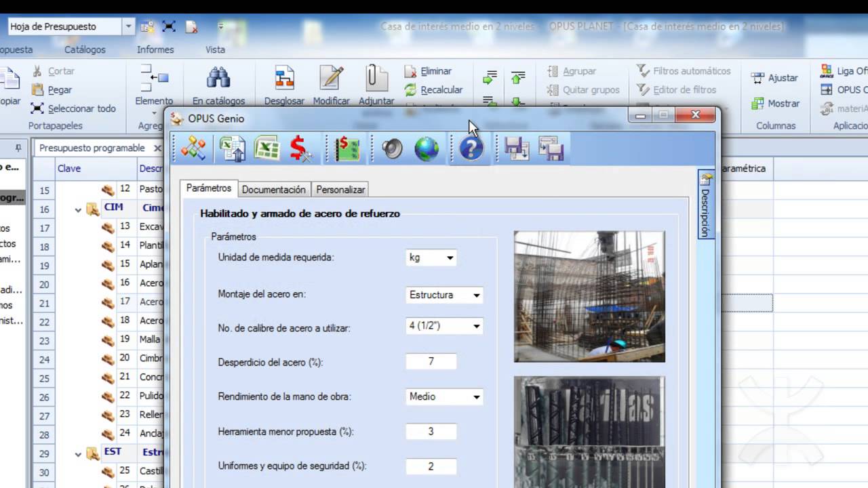868x488 pixels.
Task: Click the green Excel export icon
Action: coord(267,148)
